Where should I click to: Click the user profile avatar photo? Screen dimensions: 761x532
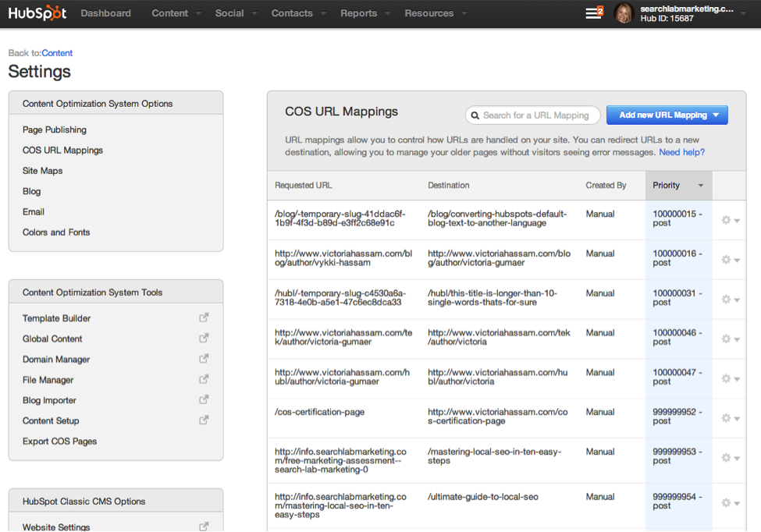coord(624,13)
